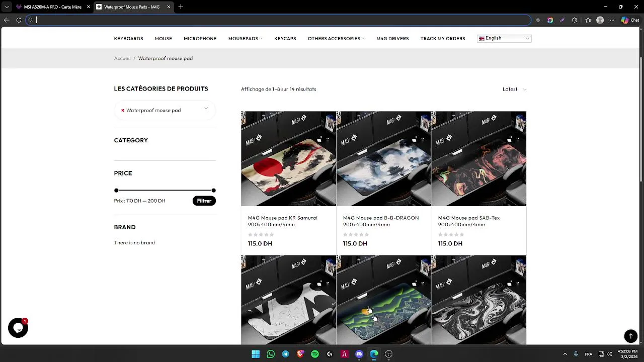Click 'There is no brand' text
Image resolution: width=644 pixels, height=362 pixels.
(134, 243)
